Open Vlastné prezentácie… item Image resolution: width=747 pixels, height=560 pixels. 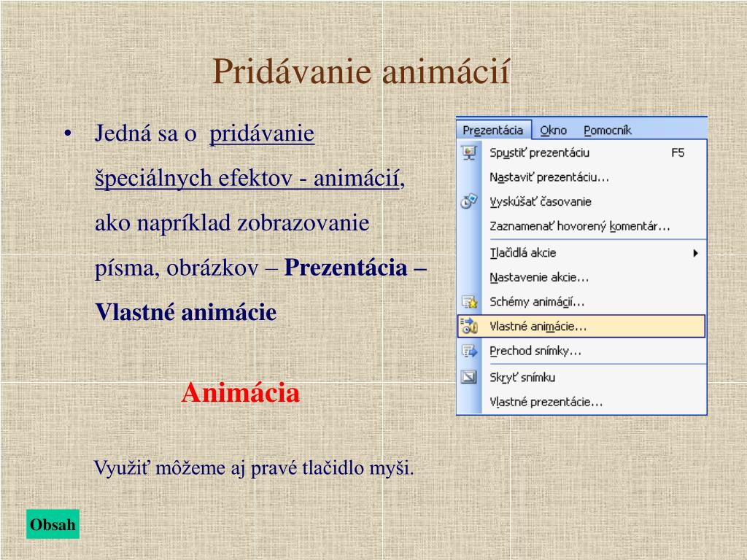tap(581, 402)
